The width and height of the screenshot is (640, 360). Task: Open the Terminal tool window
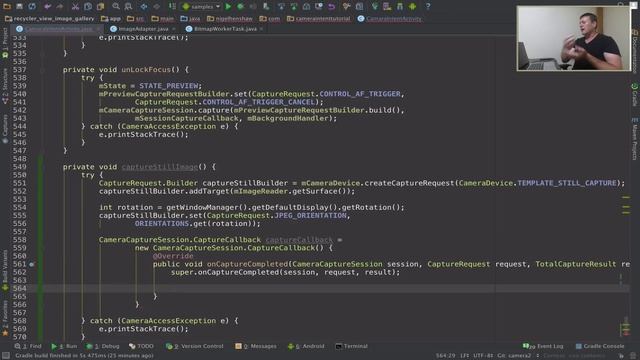[351, 346]
